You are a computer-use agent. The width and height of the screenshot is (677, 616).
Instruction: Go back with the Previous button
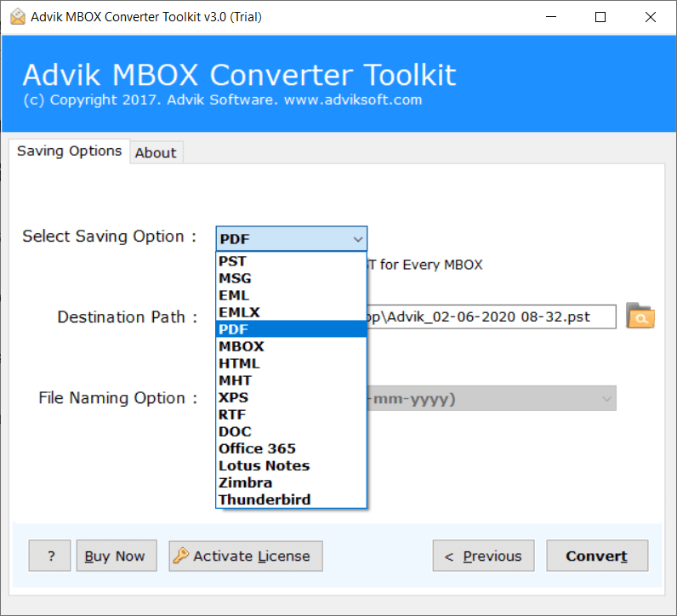coord(484,556)
